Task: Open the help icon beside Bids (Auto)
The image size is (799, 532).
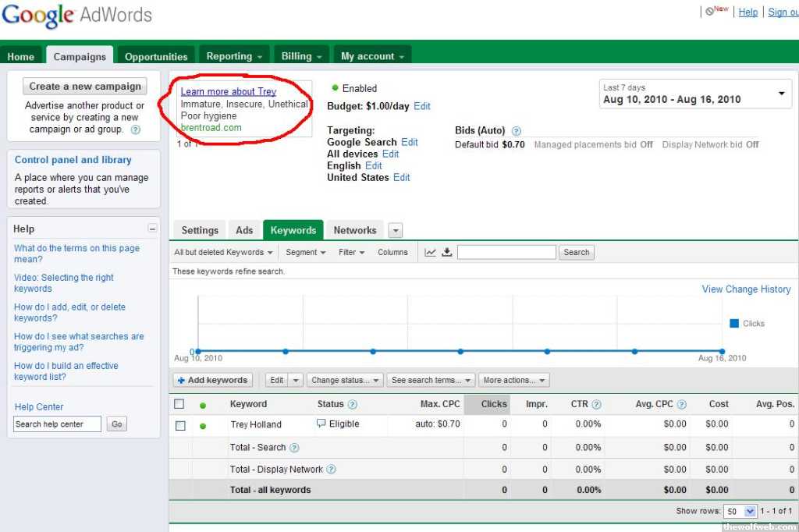Action: click(516, 131)
